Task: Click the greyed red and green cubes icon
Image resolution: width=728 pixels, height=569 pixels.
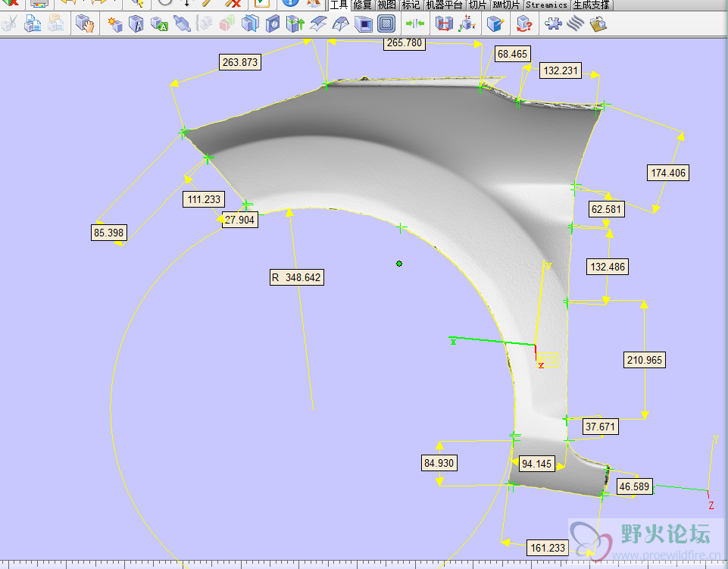Action: point(227,23)
